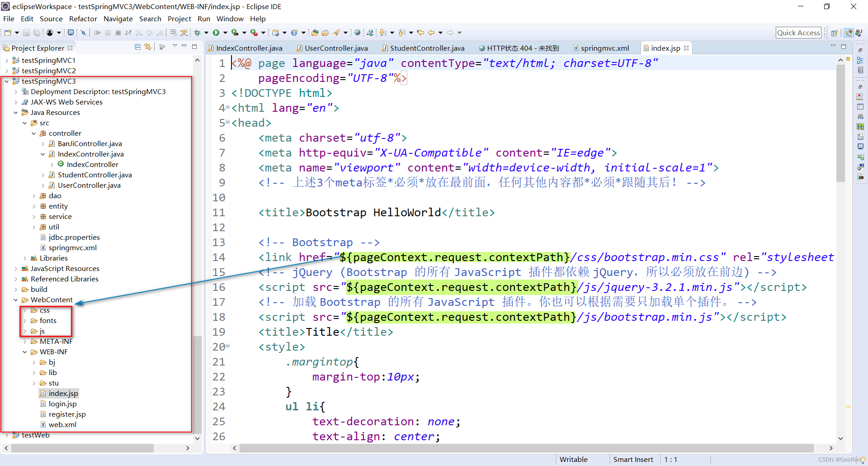Click the Coverage launch icon

click(x=235, y=33)
